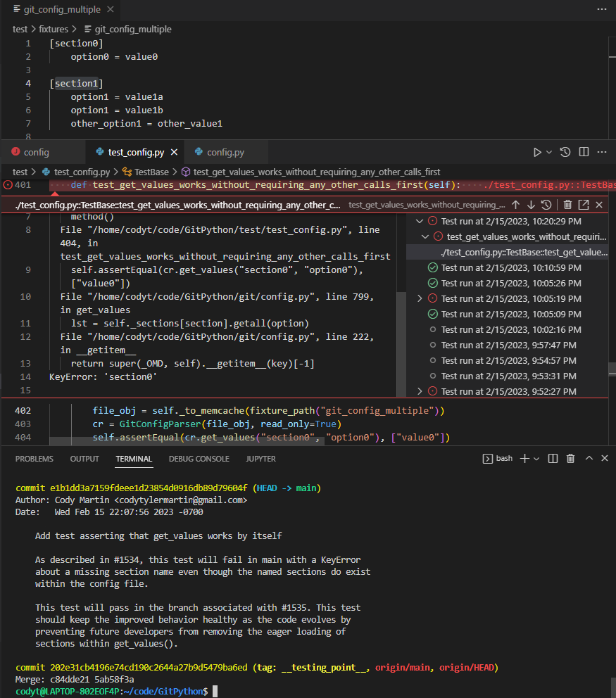Clear test results with trash icon
The image size is (616, 698).
click(x=567, y=205)
